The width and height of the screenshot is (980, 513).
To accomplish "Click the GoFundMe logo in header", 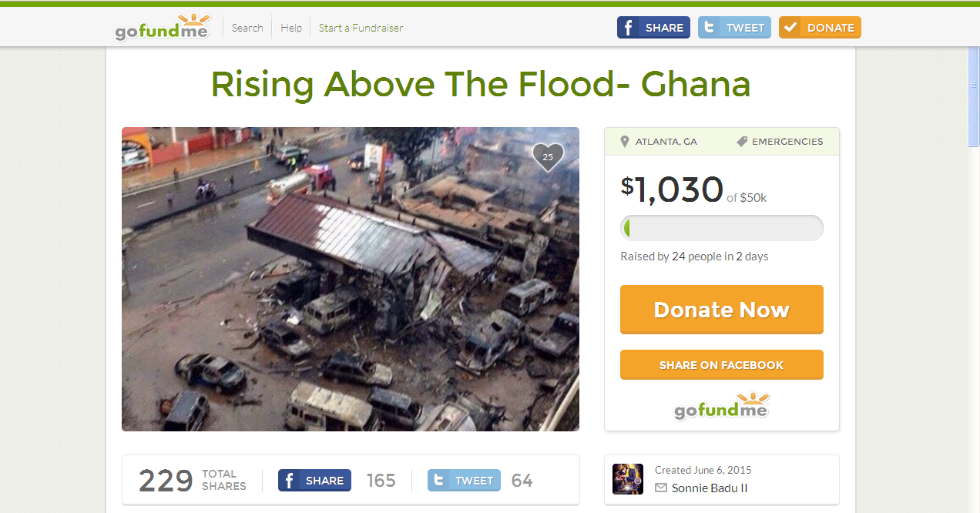I will point(162,27).
